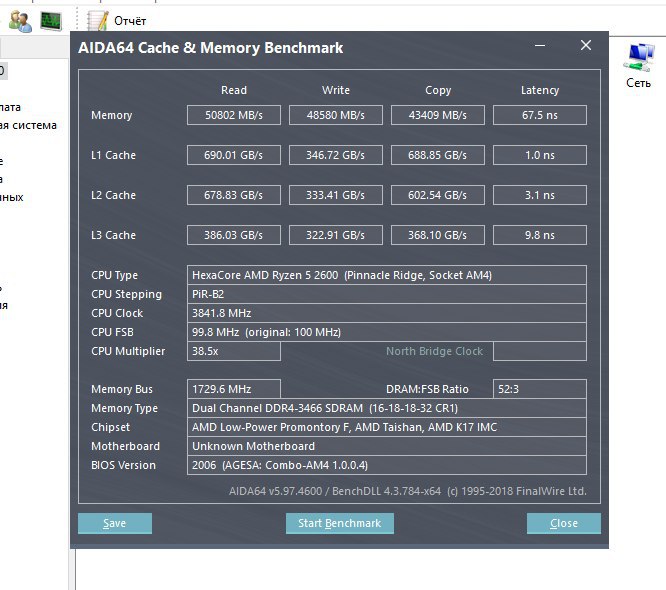Click the X to close benchmark window
666x590 pixels.
(x=586, y=45)
